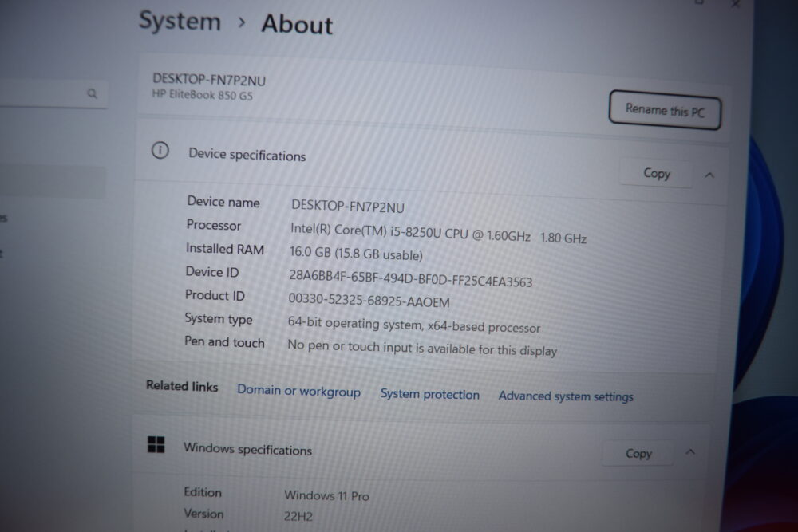Select the DESKTOP-FN7P2NU header name
The image size is (798, 532).
209,79
